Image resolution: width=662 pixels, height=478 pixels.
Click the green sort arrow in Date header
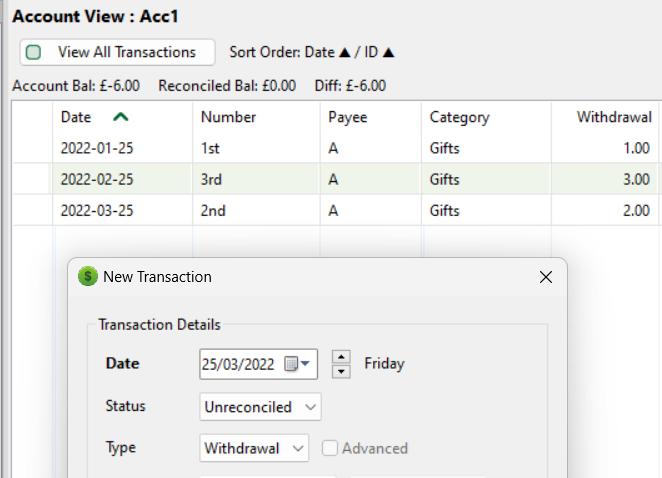point(121,117)
